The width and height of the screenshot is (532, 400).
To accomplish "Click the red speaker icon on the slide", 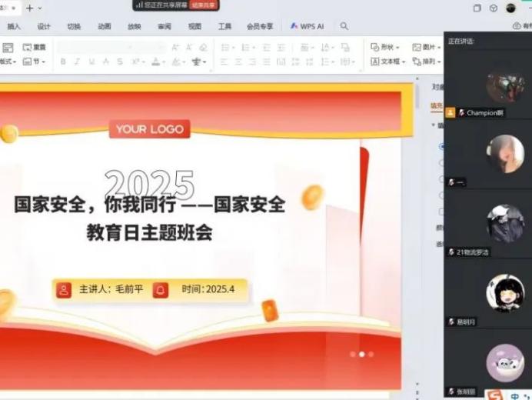I will (64, 290).
